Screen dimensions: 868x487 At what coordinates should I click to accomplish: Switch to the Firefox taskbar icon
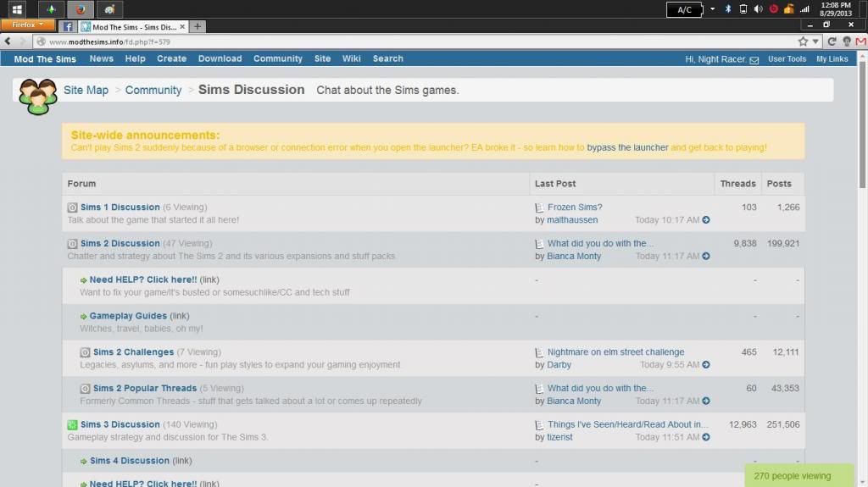[x=81, y=9]
